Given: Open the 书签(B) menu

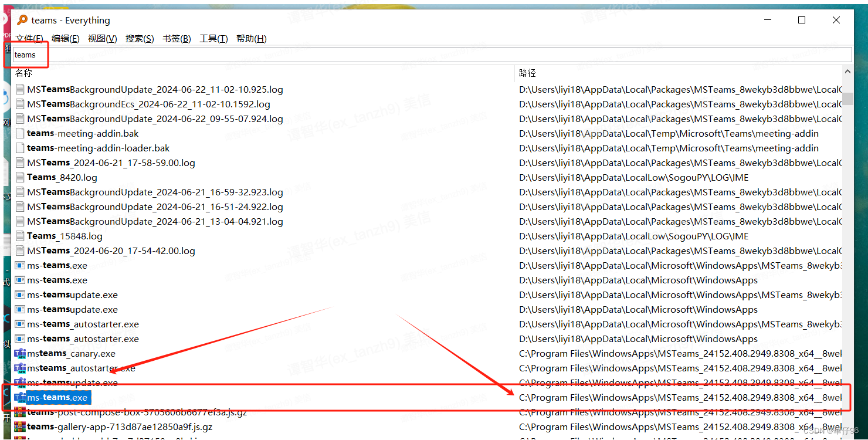Looking at the screenshot, I should click(177, 39).
